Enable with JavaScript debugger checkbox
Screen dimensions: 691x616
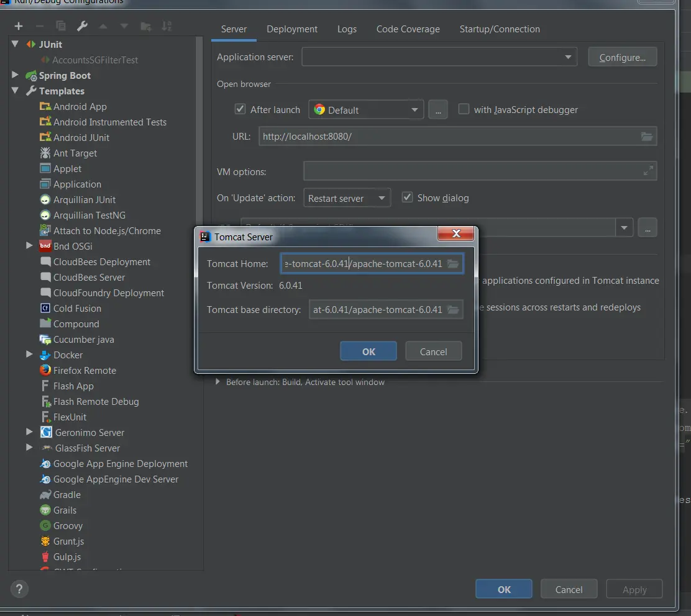(x=464, y=109)
